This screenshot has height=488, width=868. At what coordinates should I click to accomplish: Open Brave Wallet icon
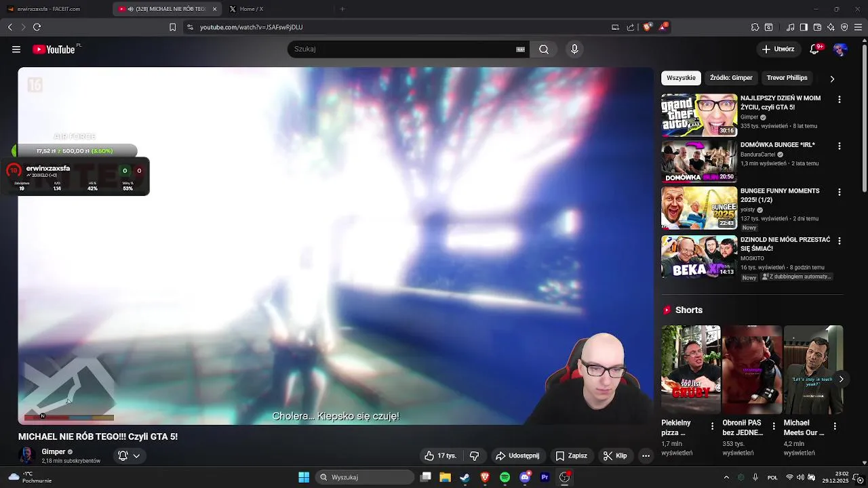point(817,27)
